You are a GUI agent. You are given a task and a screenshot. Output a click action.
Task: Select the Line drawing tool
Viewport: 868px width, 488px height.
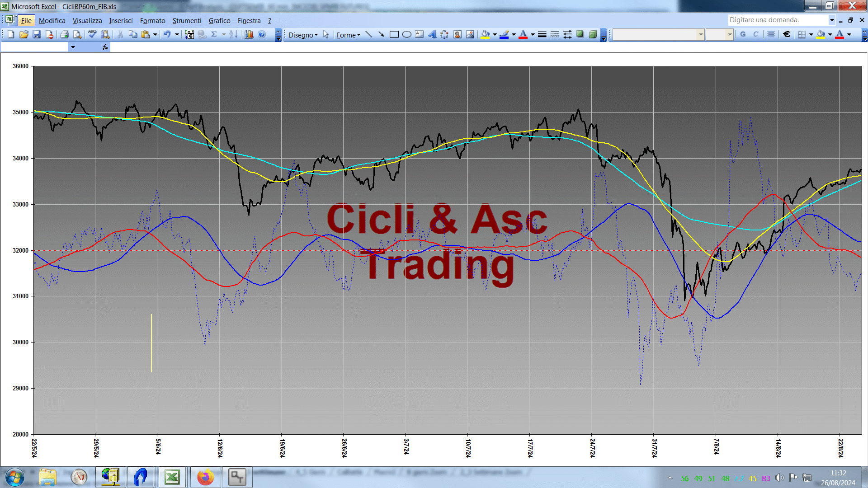(x=368, y=34)
